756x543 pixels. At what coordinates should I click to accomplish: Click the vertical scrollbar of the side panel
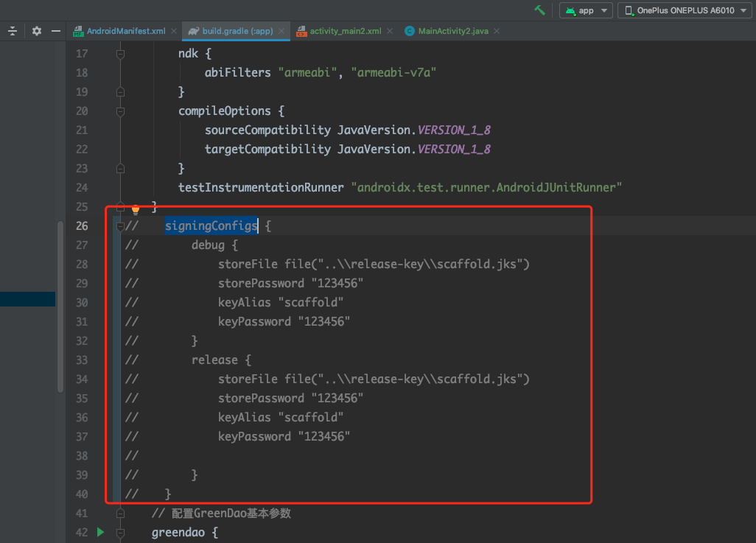pos(60,306)
